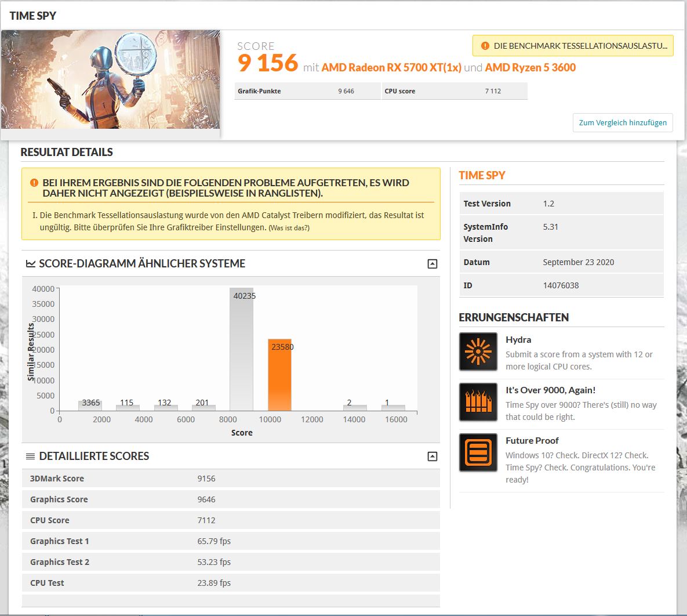Open the AMD Ryzen 5 3600 link
This screenshot has width=687, height=616.
(x=530, y=67)
